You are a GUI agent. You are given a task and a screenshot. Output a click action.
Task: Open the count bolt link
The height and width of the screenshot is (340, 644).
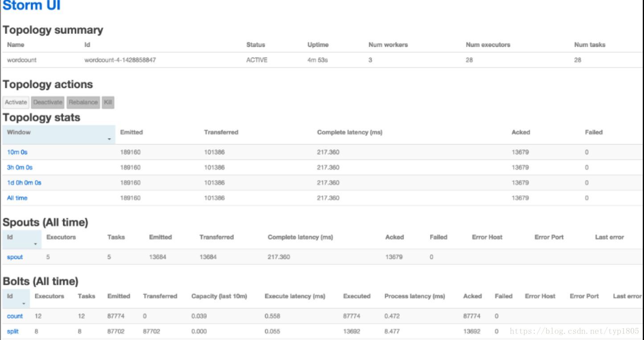pos(15,316)
